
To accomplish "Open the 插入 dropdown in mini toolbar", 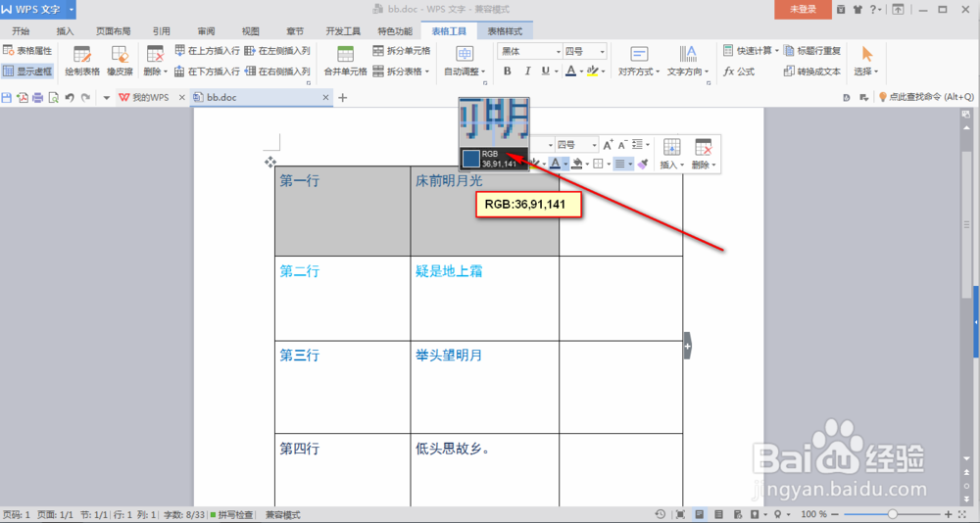I will pyautogui.click(x=672, y=154).
